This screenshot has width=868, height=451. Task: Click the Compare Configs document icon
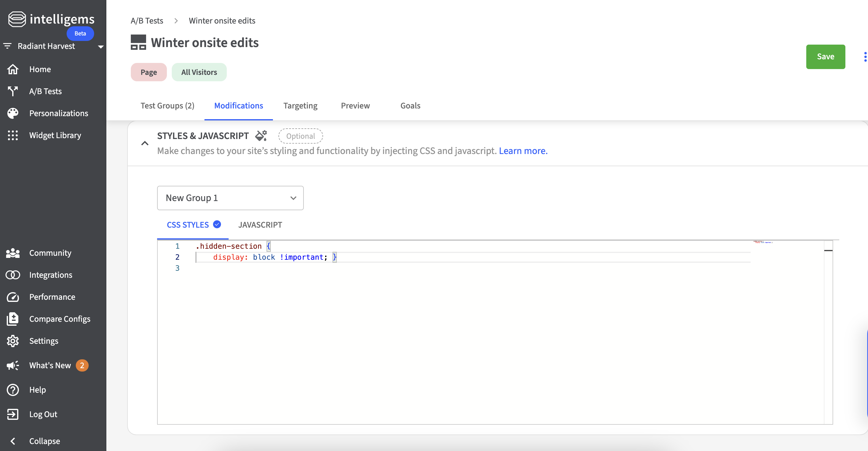[13, 319]
